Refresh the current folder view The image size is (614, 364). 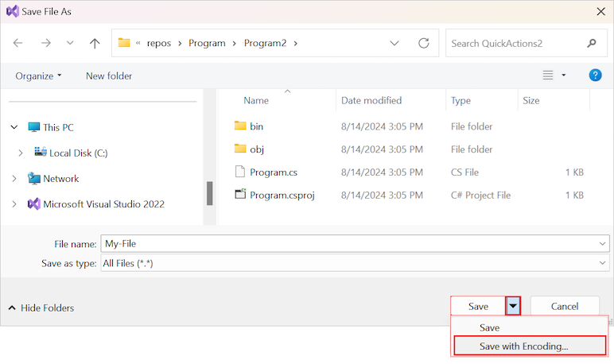(x=423, y=43)
